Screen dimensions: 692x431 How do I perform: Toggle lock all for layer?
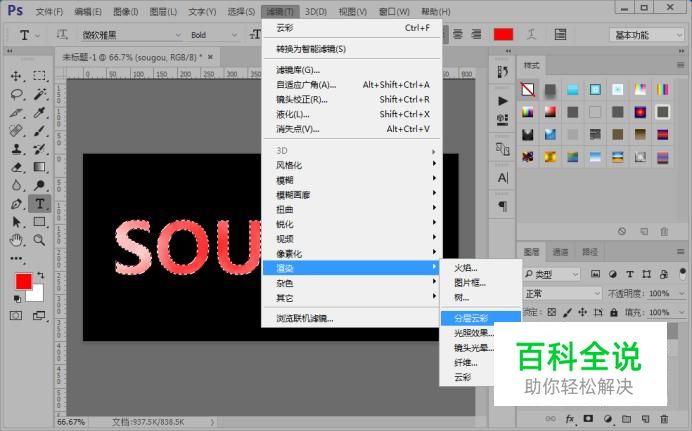click(x=614, y=312)
